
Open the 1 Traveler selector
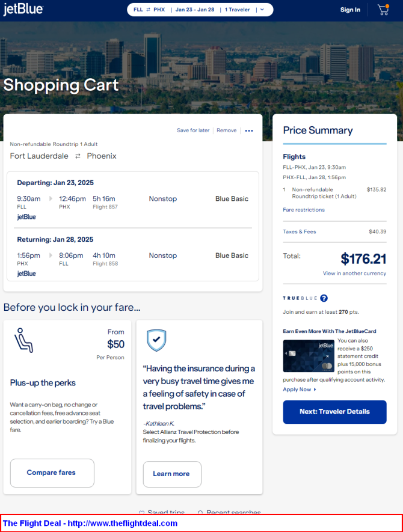click(x=239, y=10)
